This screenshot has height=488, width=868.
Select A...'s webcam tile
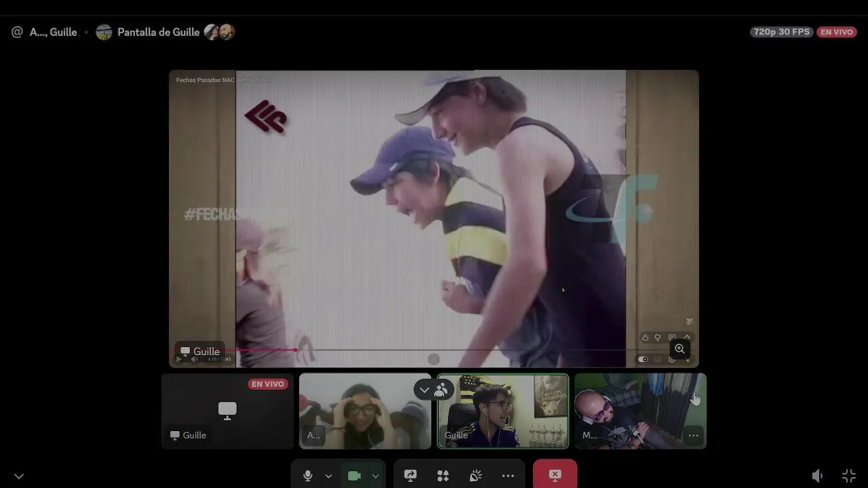[365, 411]
